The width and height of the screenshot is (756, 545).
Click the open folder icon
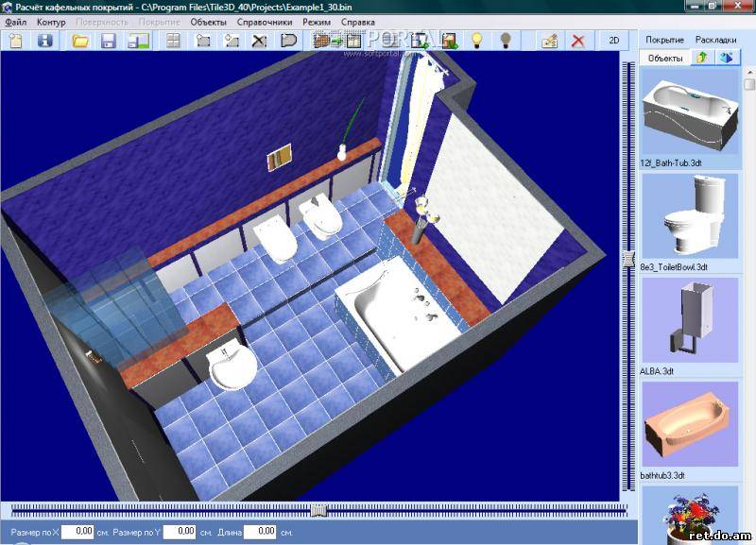[x=80, y=41]
